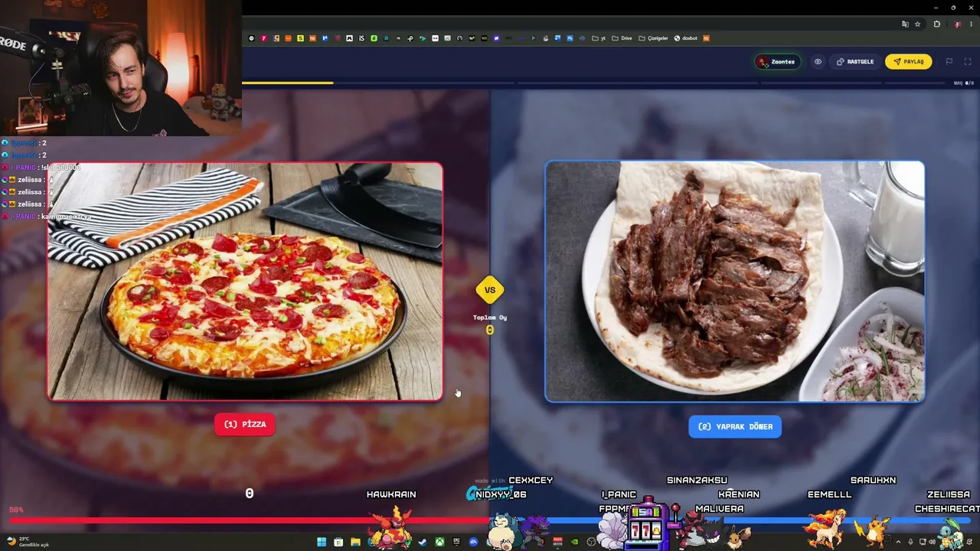The height and width of the screenshot is (551, 980).
Task: Click the SARUHXN username label
Action: coord(873,481)
